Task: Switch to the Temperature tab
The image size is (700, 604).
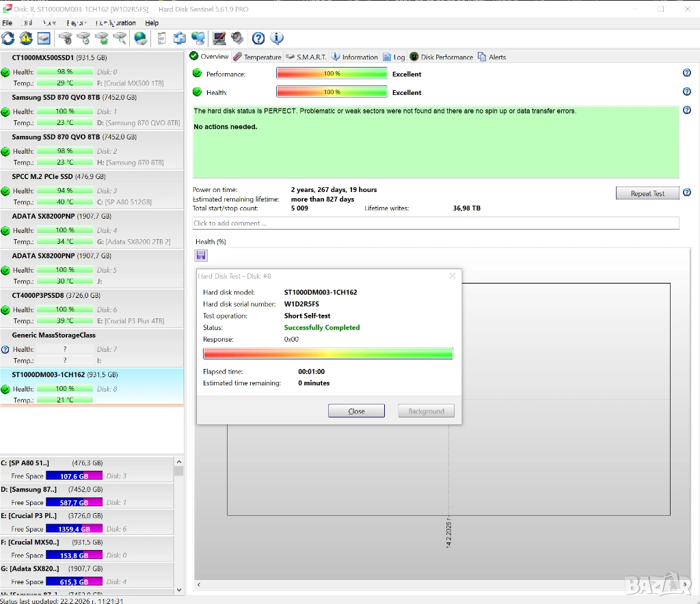Action: tap(257, 57)
